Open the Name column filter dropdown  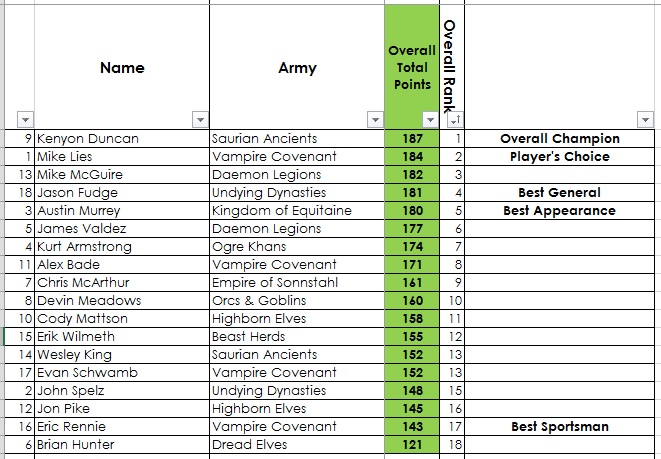(x=198, y=118)
